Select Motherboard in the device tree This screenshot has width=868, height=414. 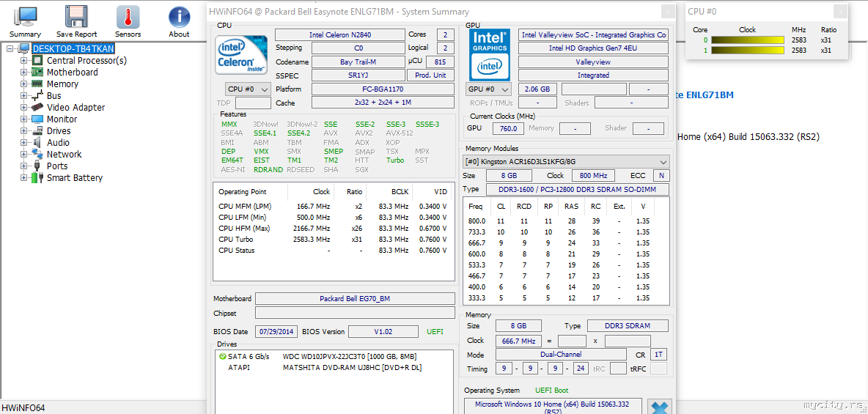[72, 73]
